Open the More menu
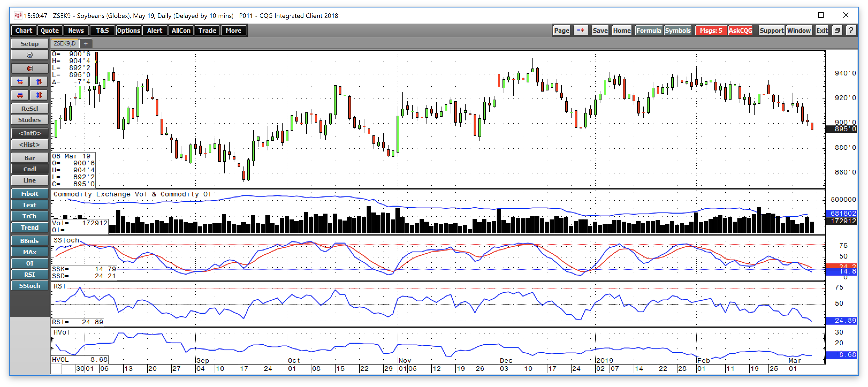868x387 pixels. 234,30
